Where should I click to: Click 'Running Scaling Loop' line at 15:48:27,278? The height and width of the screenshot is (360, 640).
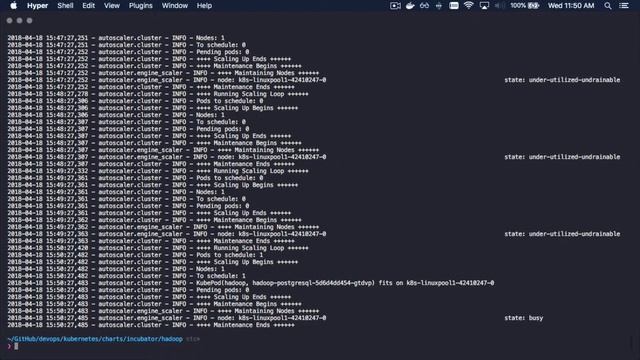158,94
